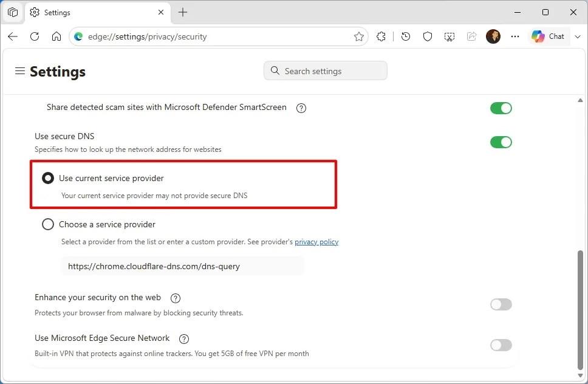Open help for Share detected scam sites

[x=301, y=108]
